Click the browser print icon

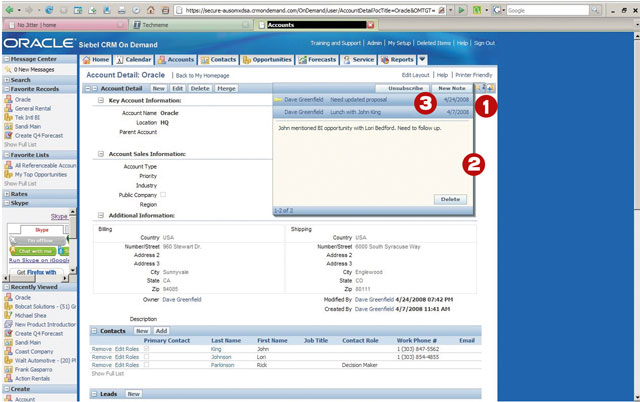pos(122,10)
